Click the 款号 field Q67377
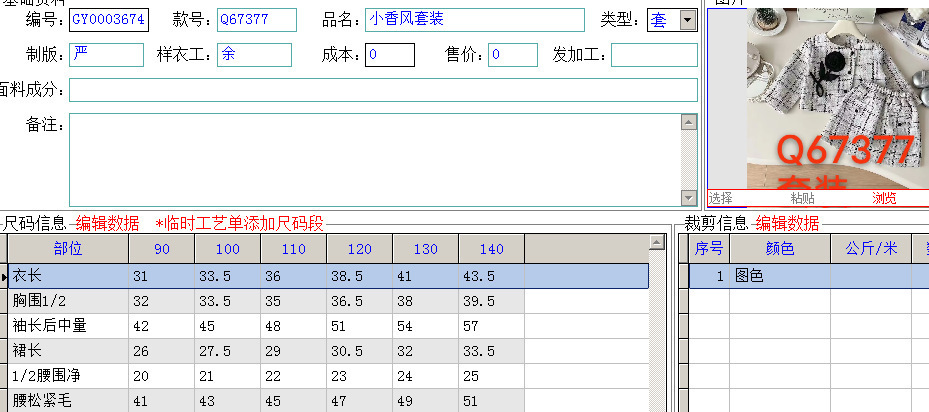This screenshot has width=929, height=412. click(x=257, y=20)
